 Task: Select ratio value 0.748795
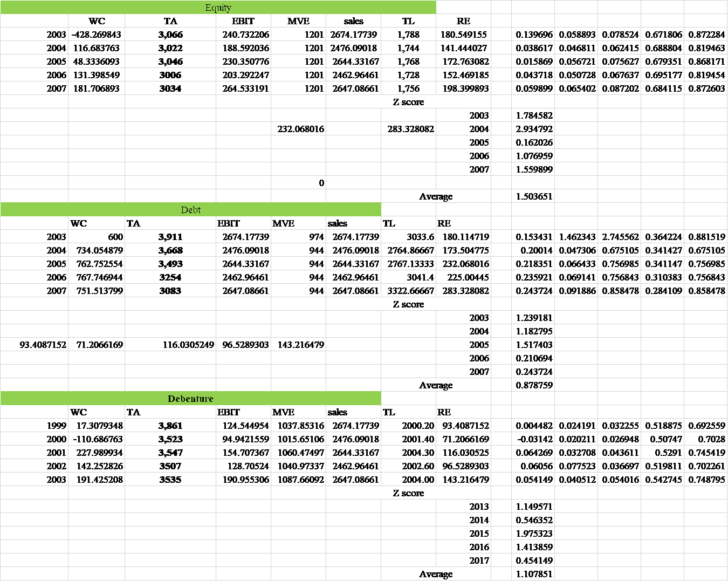coord(706,480)
